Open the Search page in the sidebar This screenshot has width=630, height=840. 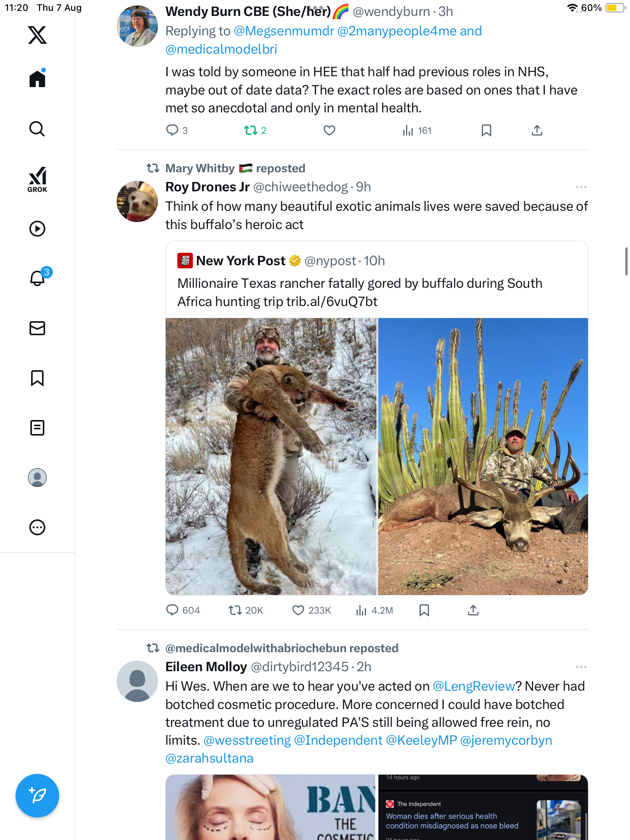point(37,129)
